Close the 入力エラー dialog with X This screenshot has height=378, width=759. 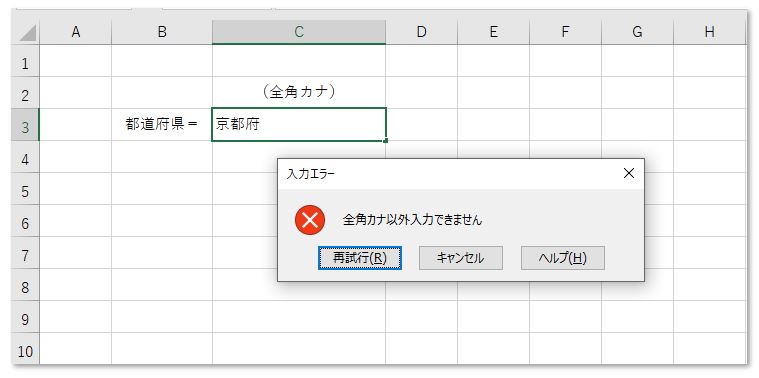coord(628,173)
